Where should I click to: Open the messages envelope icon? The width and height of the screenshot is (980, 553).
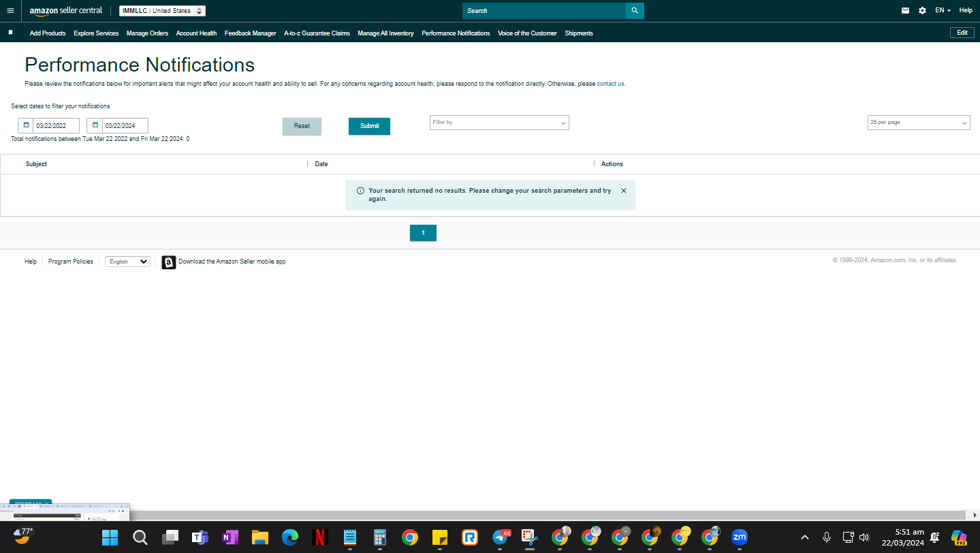pos(905,11)
